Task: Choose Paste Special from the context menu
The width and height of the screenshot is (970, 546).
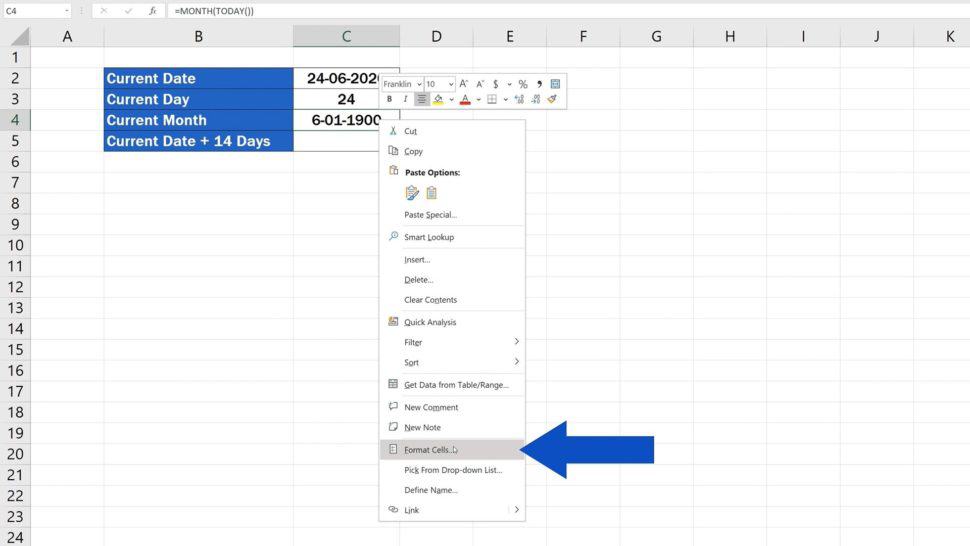Action: 430,215
